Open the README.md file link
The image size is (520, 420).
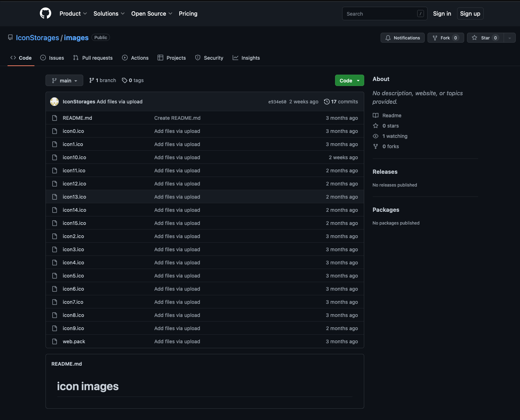click(x=77, y=118)
